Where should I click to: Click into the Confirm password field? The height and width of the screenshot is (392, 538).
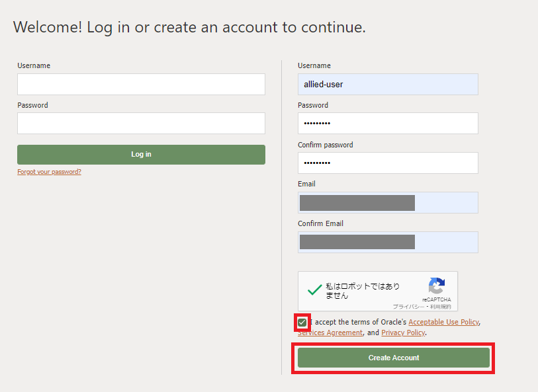[x=388, y=163]
